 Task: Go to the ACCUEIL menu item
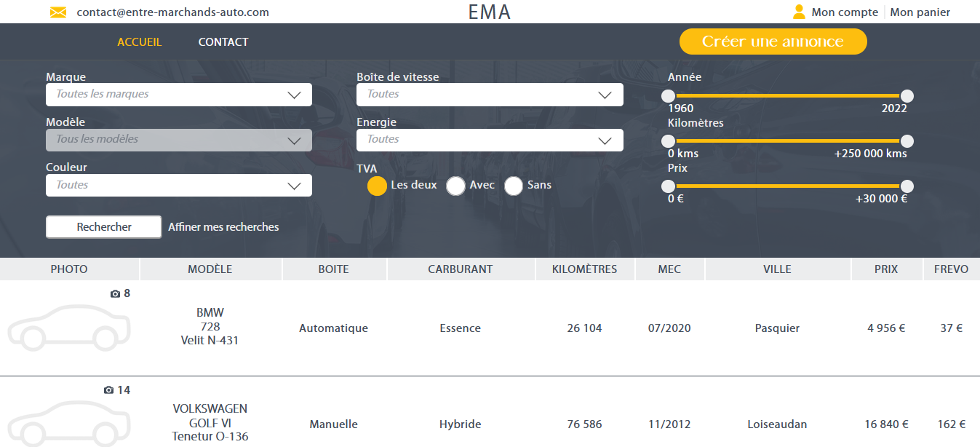tap(140, 42)
